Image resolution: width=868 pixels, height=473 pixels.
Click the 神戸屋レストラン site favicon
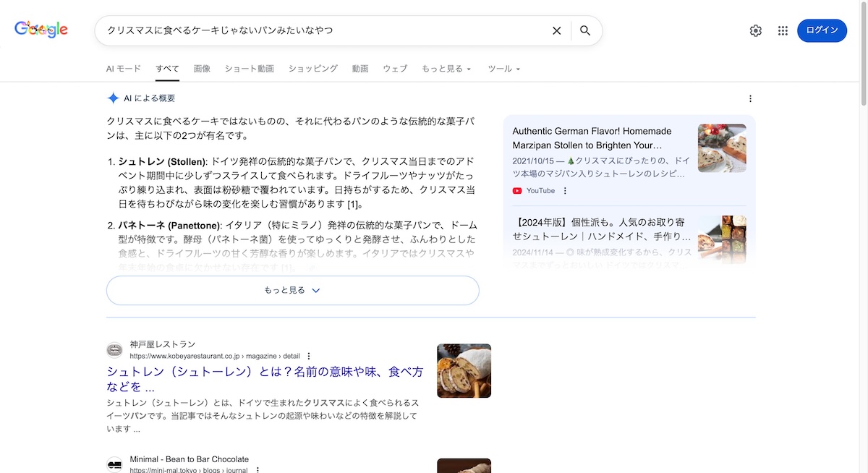click(114, 350)
